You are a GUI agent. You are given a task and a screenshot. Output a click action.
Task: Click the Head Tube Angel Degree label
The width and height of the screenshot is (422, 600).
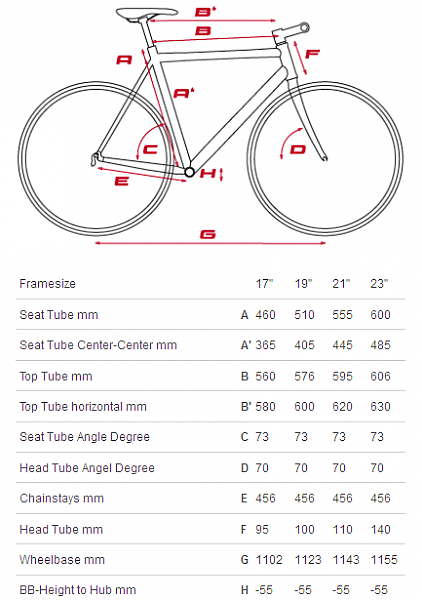[87, 468]
